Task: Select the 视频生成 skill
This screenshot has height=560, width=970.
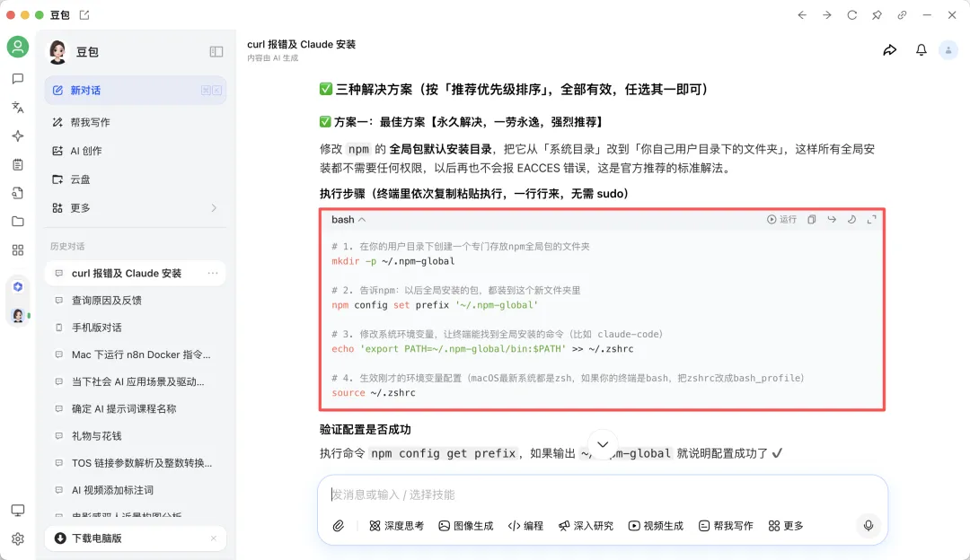Action: tap(656, 526)
